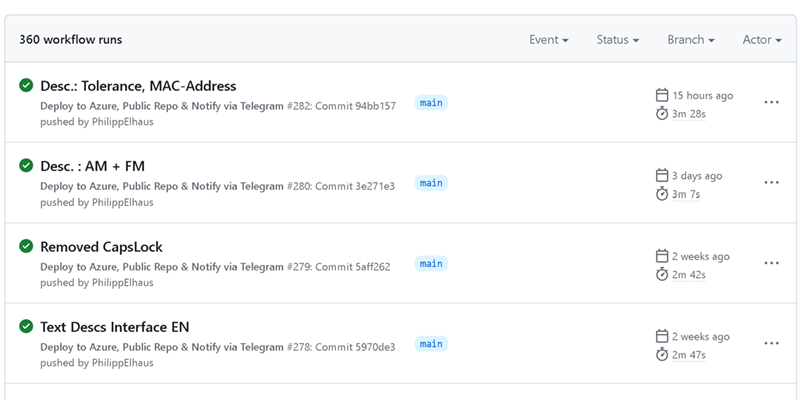Open three-dot menu for Desc.: Tolerance, MAC-Address run
The width and height of the screenshot is (800, 400).
771,102
